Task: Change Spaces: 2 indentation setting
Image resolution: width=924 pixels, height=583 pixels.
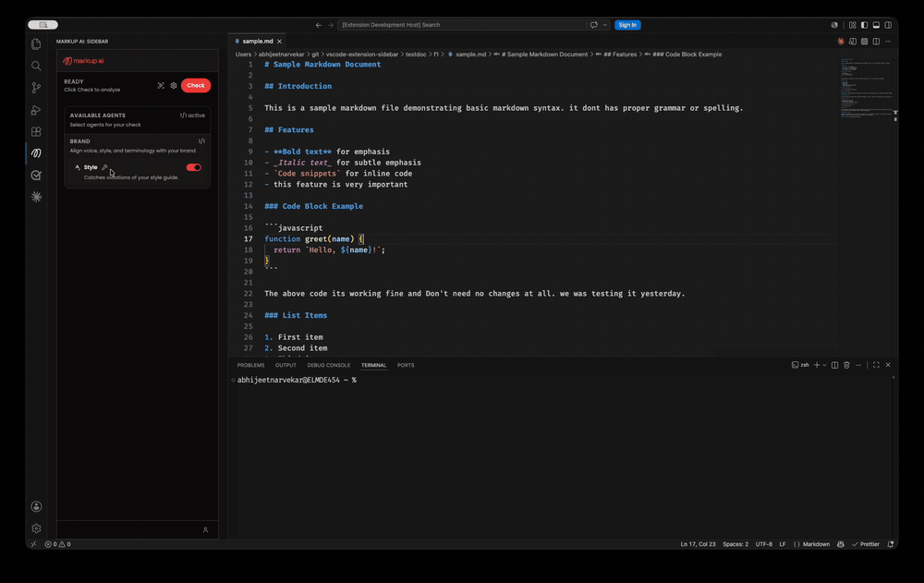Action: [x=736, y=544]
